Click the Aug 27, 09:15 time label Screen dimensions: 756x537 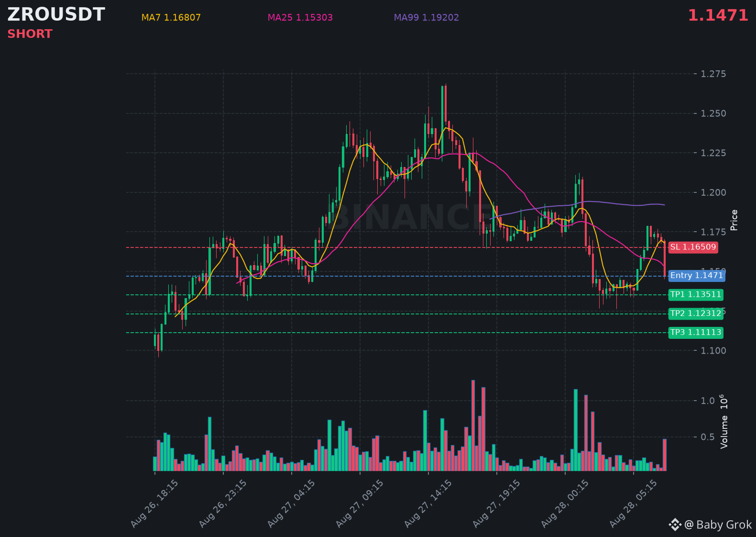[360, 503]
